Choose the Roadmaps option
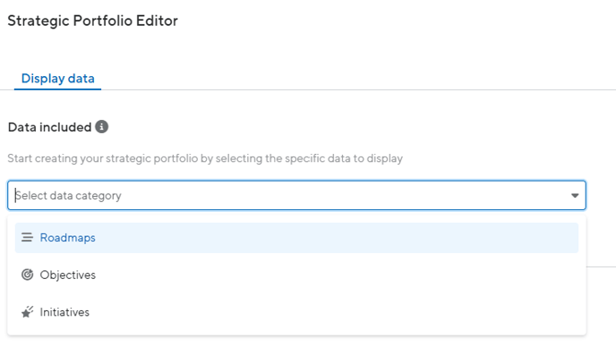The width and height of the screenshot is (616, 364). 296,238
